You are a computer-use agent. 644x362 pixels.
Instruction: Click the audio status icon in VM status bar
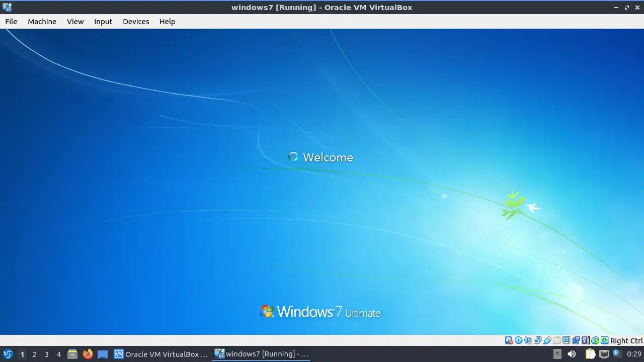[x=528, y=340]
